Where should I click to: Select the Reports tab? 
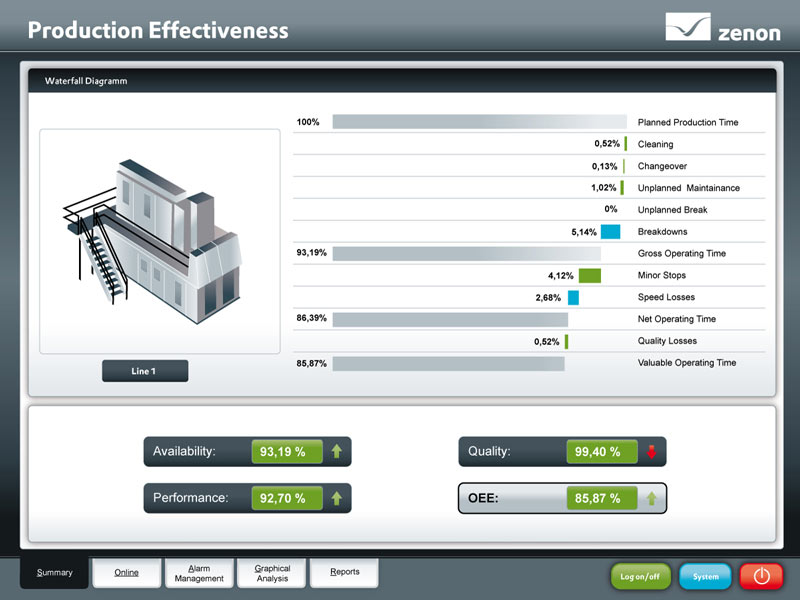pyautogui.click(x=344, y=573)
